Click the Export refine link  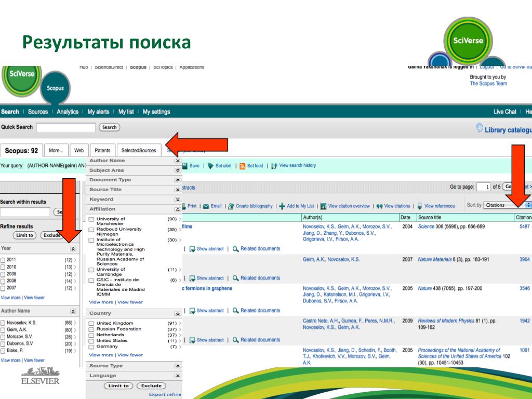(x=165, y=394)
